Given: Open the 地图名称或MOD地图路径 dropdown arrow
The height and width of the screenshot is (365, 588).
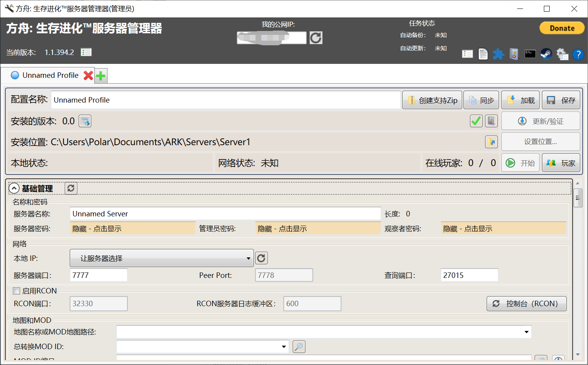Looking at the screenshot, I should pyautogui.click(x=526, y=332).
